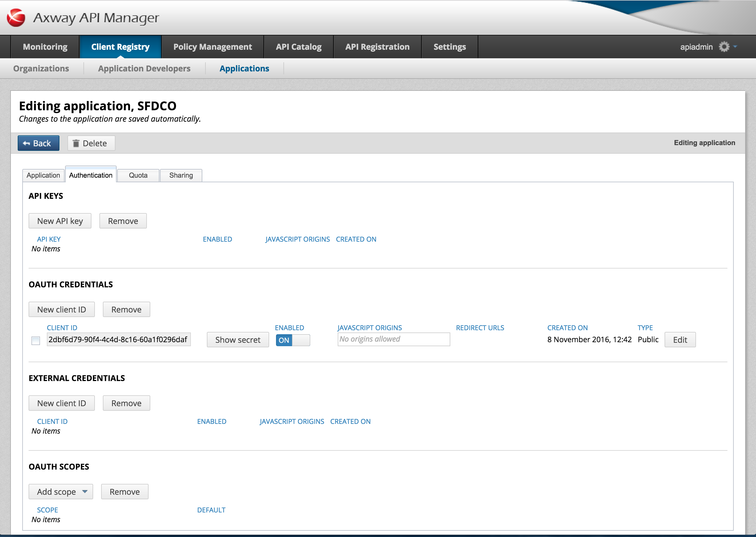Click OAuth ENABLED column header
This screenshot has height=537, width=756.
coord(289,328)
